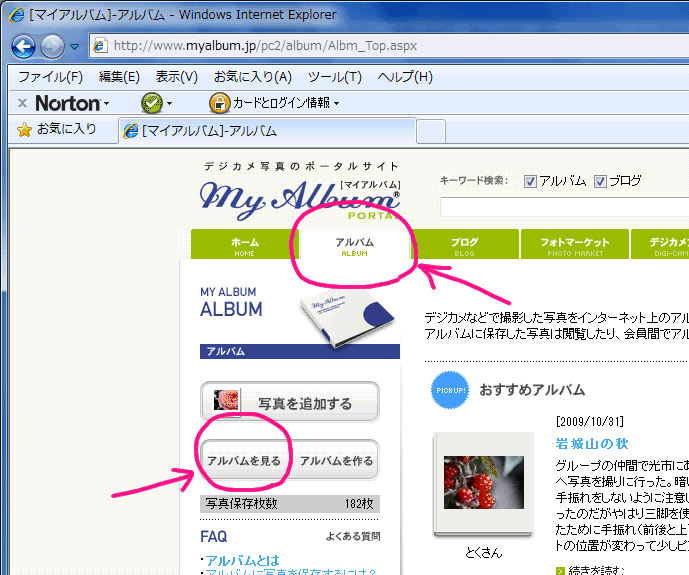The height and width of the screenshot is (575, 689).
Task: Focus the URL address bar field
Action: 389,46
